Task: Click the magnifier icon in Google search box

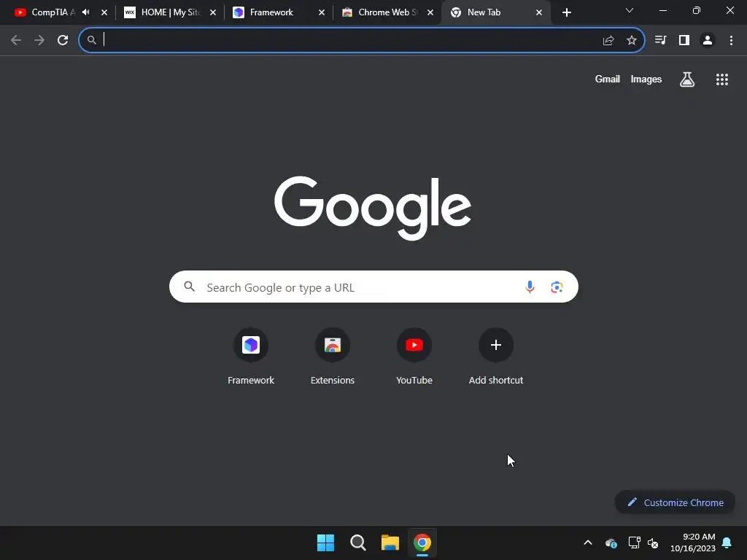Action: (x=190, y=287)
